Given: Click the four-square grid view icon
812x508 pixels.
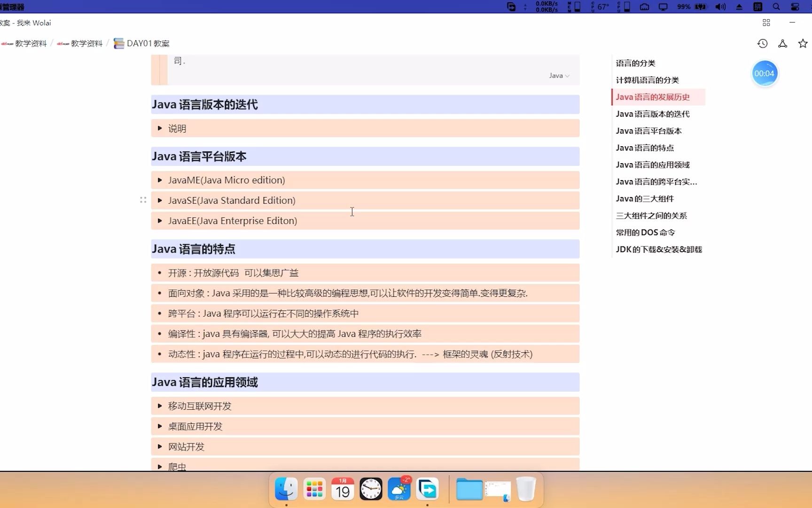Looking at the screenshot, I should click(766, 23).
